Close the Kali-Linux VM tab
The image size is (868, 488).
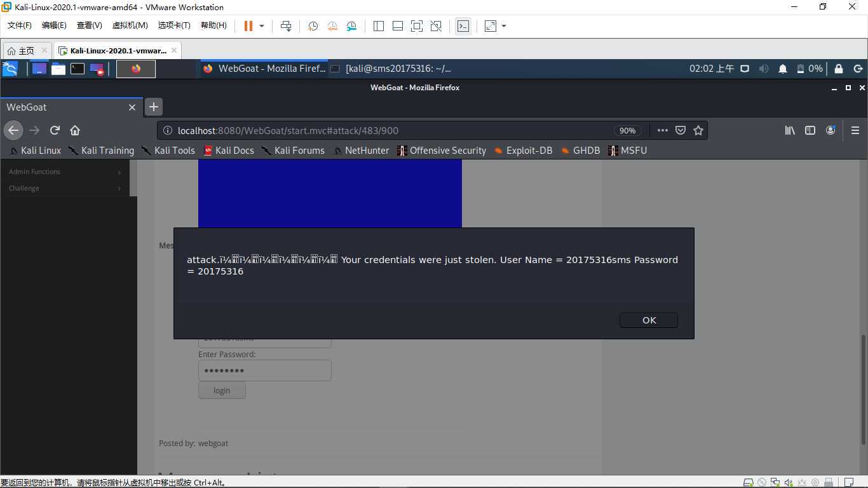[175, 51]
